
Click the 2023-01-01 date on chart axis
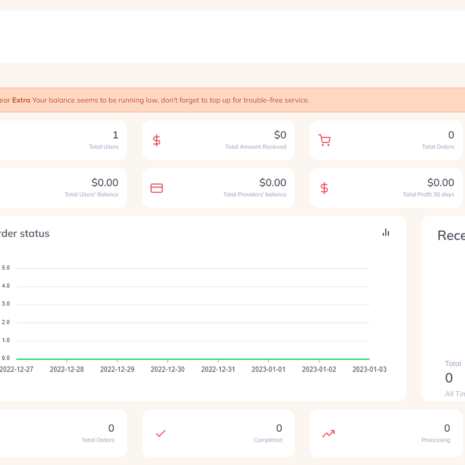(268, 369)
